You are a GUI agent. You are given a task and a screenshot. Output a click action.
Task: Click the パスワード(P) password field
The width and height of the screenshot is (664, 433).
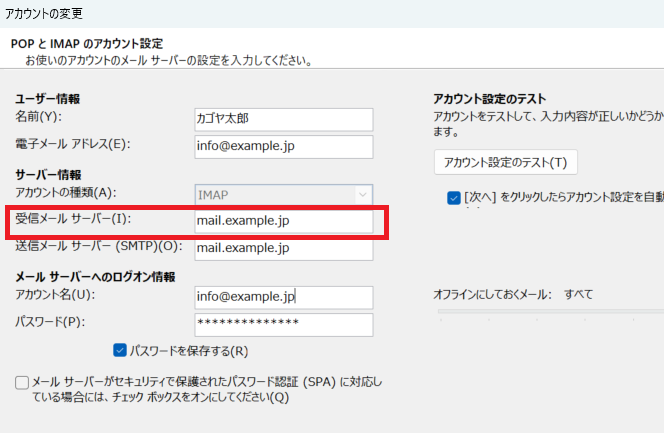(284, 324)
